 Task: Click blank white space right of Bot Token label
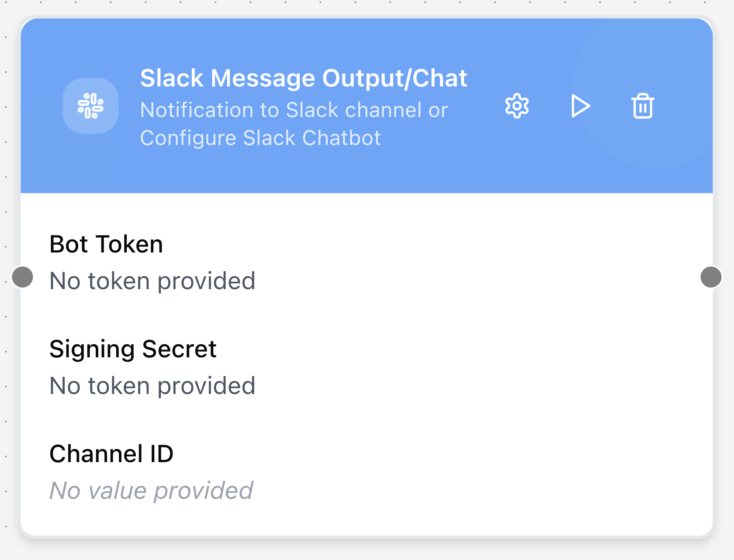437,244
